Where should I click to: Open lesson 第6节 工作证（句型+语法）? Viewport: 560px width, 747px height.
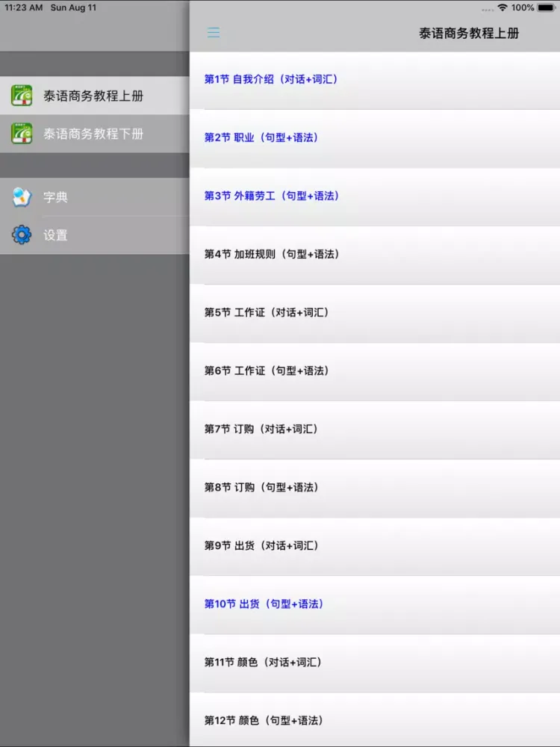point(375,371)
